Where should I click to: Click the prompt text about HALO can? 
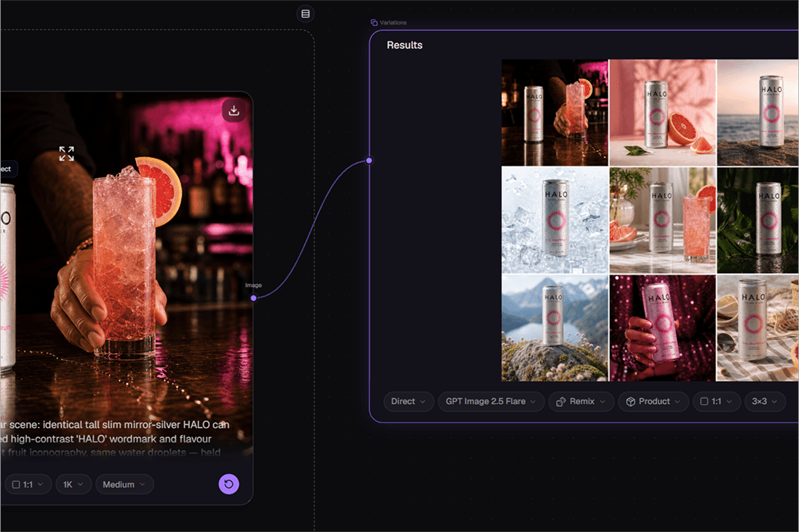click(115, 438)
